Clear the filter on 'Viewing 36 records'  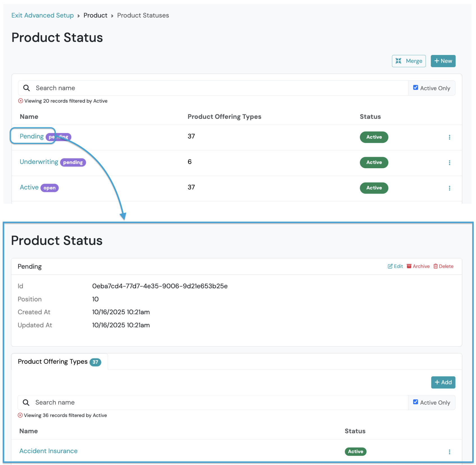pos(20,415)
